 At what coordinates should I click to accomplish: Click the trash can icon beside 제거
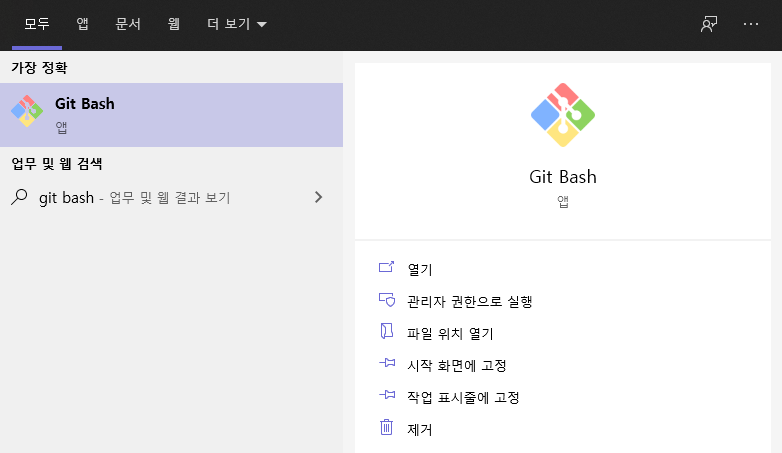387,427
